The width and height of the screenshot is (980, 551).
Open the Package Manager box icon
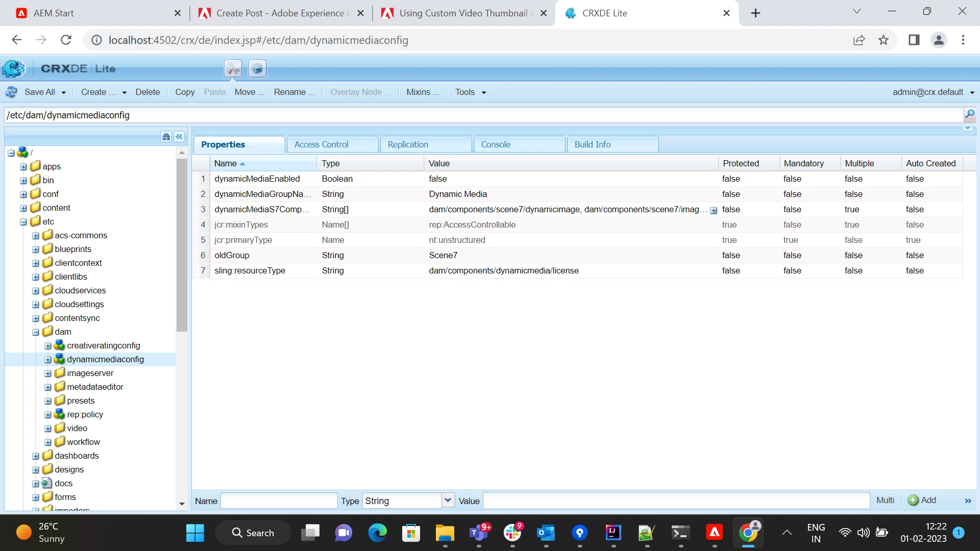click(257, 68)
